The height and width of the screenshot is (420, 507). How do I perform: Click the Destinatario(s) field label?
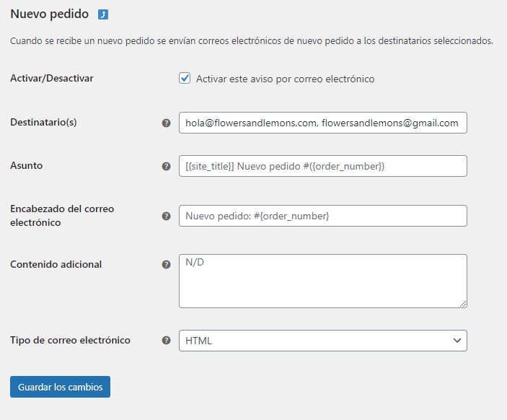pos(43,122)
